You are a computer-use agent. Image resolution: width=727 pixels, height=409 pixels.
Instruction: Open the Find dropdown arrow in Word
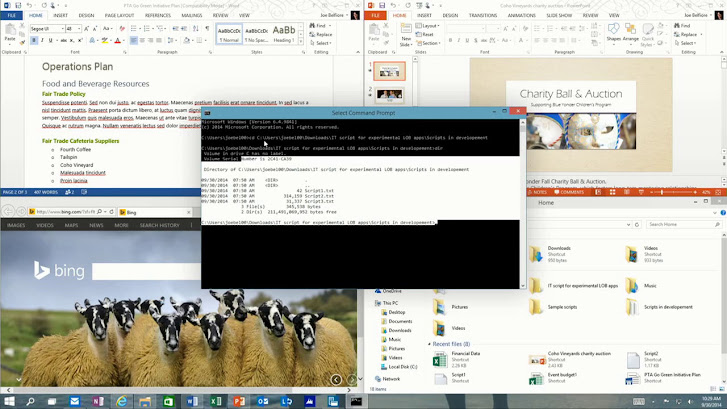point(330,26)
